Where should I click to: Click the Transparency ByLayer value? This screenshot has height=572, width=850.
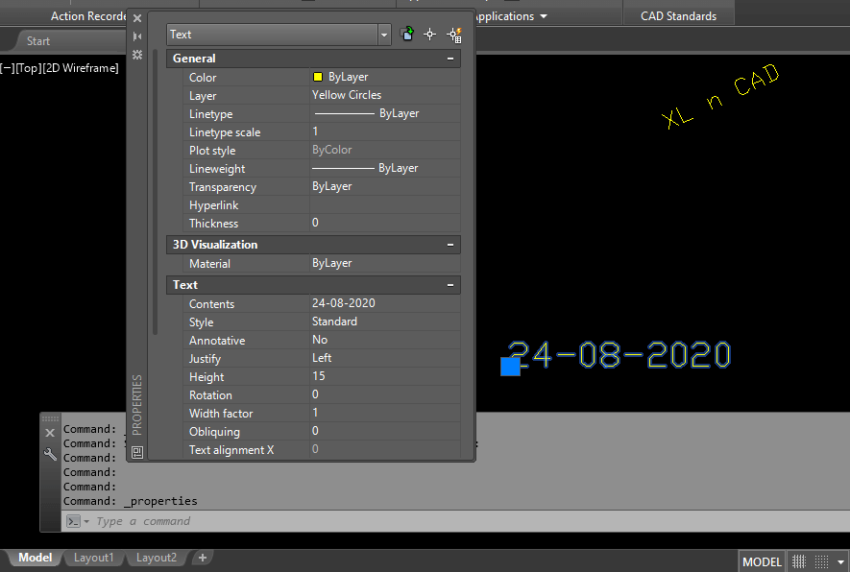384,187
